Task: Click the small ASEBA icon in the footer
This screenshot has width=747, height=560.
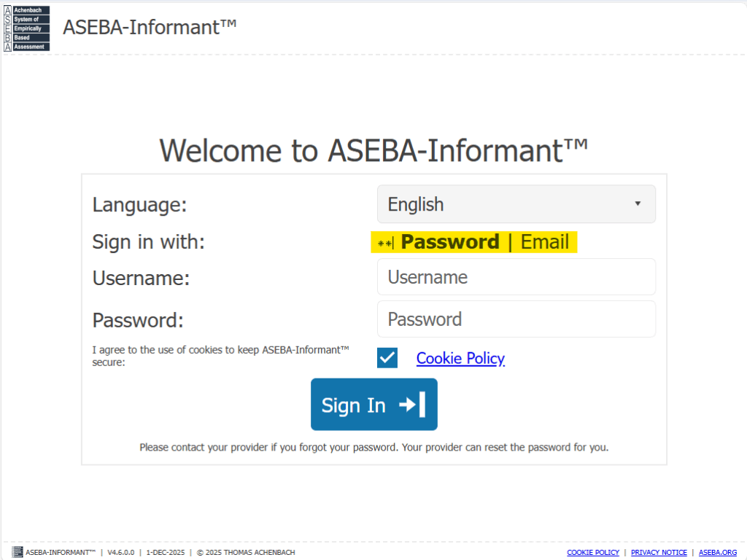Action: [18, 553]
